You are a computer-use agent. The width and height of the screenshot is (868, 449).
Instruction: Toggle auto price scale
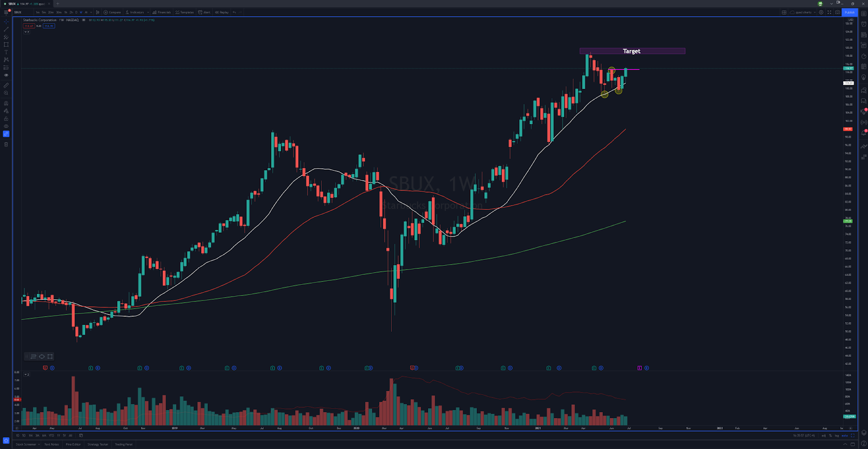point(845,435)
